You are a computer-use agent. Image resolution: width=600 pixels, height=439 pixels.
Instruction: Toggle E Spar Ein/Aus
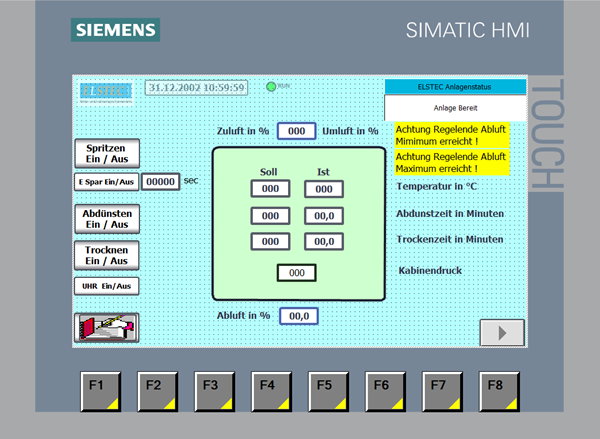point(106,182)
